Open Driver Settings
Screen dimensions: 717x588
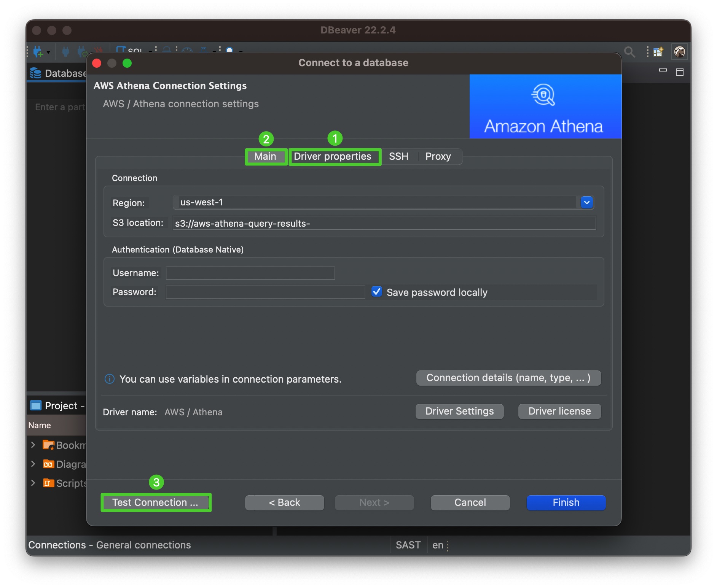pyautogui.click(x=460, y=411)
